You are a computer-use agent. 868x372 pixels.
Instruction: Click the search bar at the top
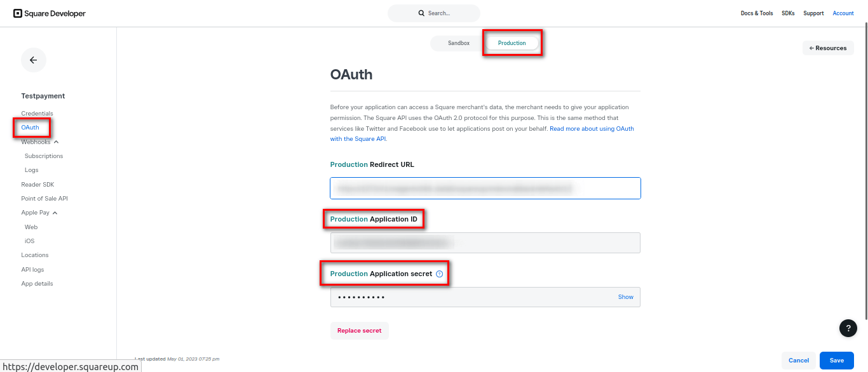coord(433,13)
